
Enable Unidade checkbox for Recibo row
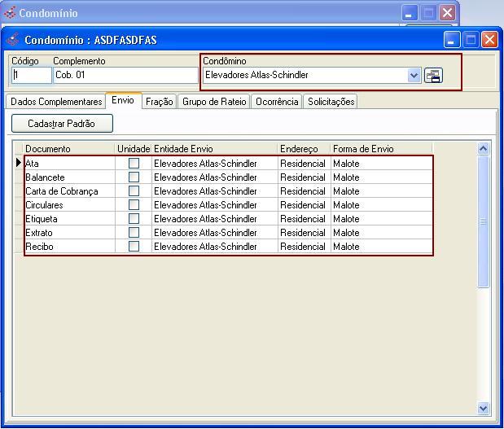pyautogui.click(x=134, y=247)
